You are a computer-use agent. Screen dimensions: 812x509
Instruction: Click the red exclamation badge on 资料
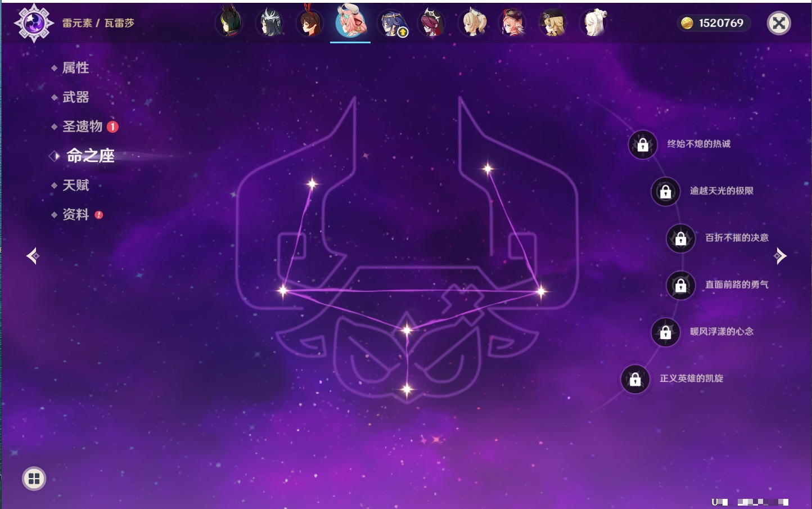coord(99,215)
